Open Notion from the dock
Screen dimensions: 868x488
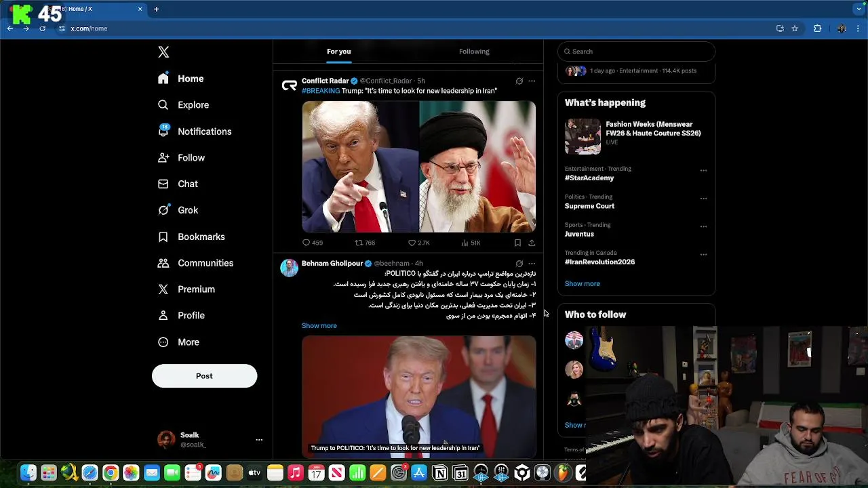pyautogui.click(x=439, y=473)
